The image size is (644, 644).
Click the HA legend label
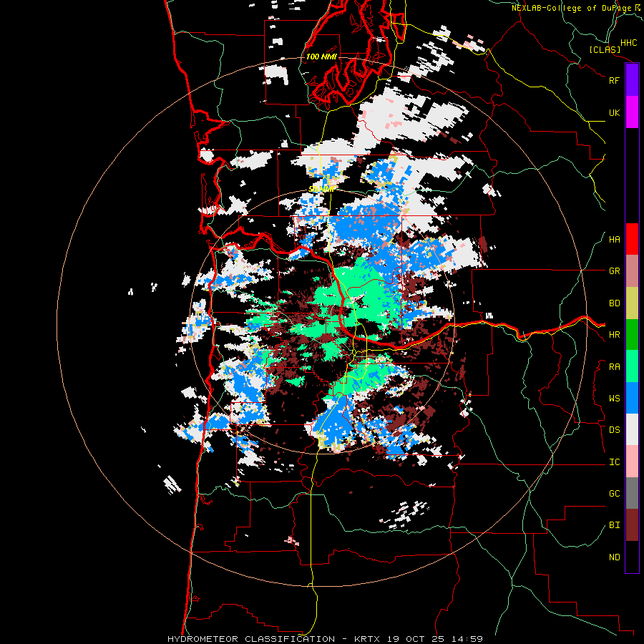click(614, 240)
